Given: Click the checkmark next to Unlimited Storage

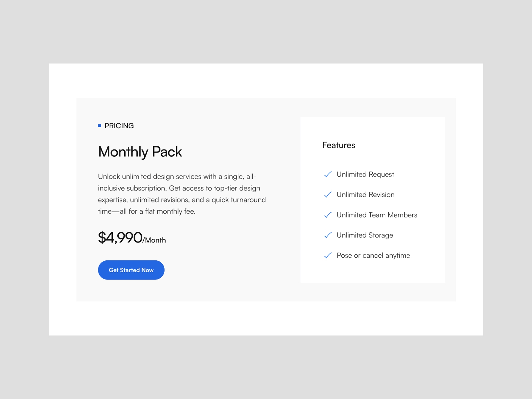Looking at the screenshot, I should tap(328, 235).
